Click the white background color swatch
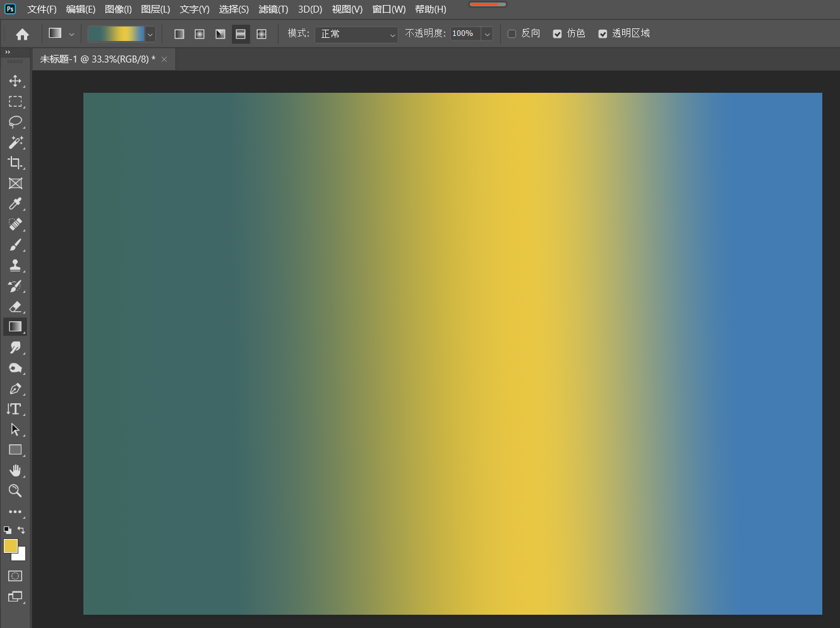Screen dimensions: 840x628 (21, 556)
